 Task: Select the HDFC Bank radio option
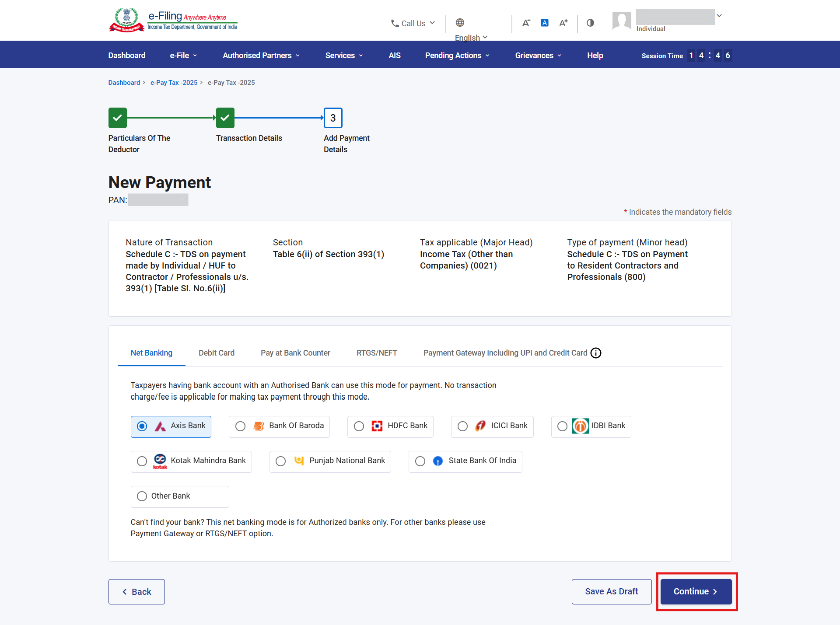click(x=359, y=426)
